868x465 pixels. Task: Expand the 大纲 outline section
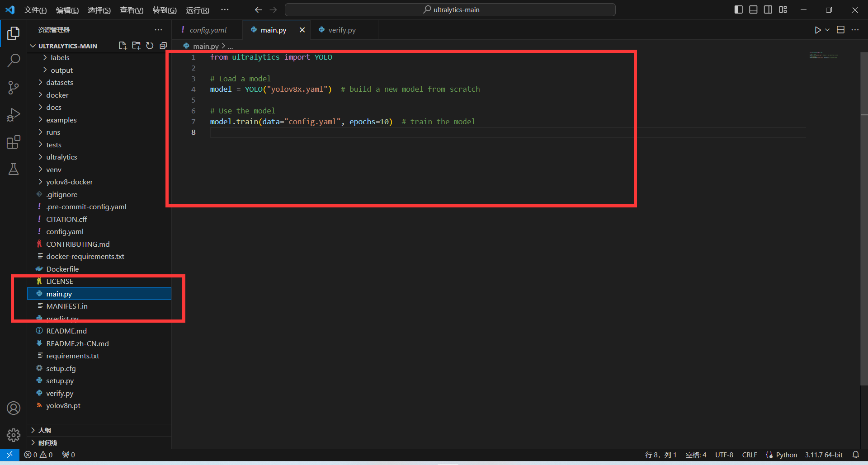99,430
